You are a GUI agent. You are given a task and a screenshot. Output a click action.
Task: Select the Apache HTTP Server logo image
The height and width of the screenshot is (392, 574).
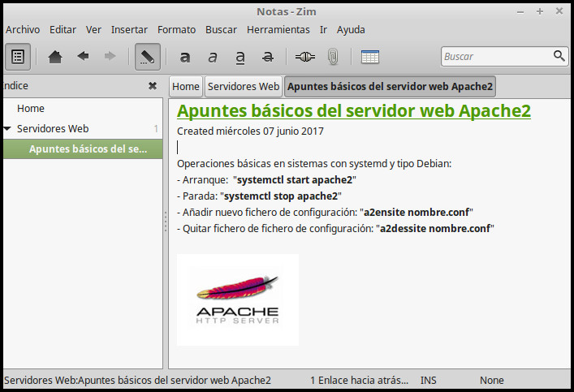pyautogui.click(x=238, y=299)
